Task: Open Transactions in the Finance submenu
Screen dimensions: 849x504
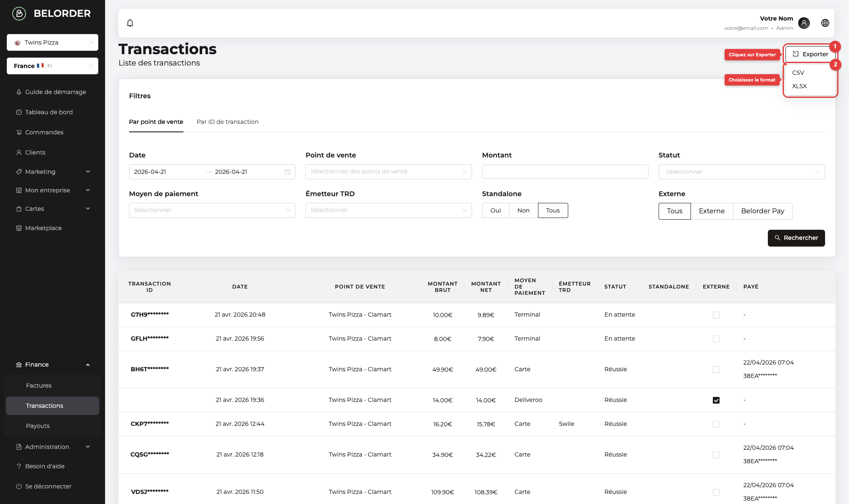Action: tap(53, 406)
